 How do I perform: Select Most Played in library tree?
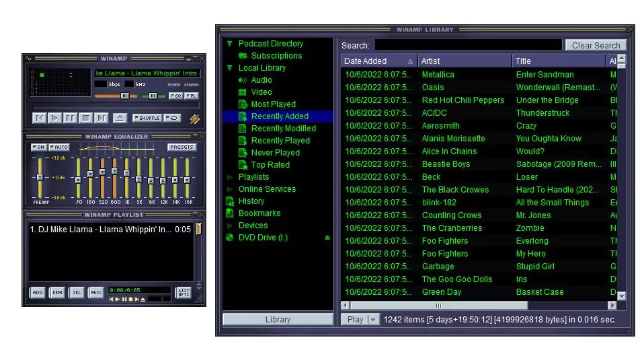(273, 104)
